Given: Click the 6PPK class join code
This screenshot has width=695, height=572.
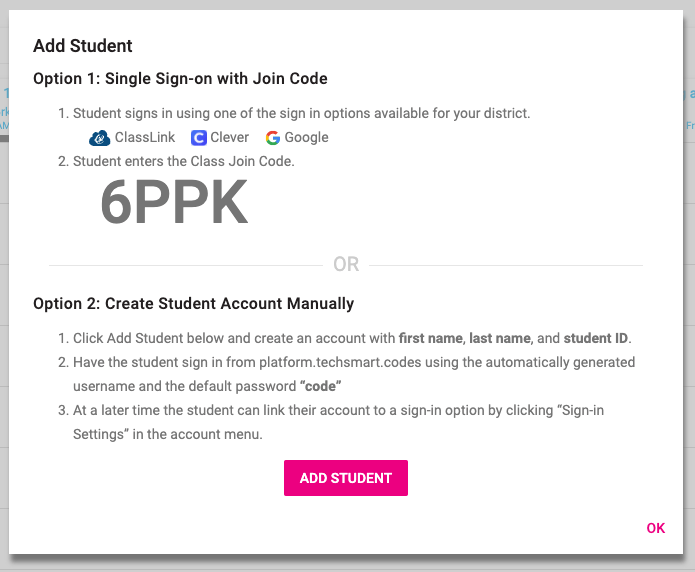Looking at the screenshot, I should [174, 204].
